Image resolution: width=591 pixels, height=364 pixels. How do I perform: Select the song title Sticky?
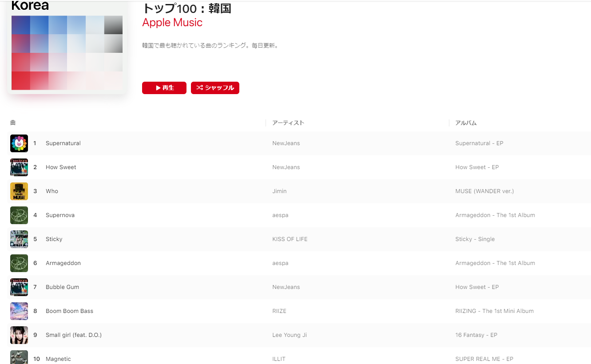click(54, 239)
